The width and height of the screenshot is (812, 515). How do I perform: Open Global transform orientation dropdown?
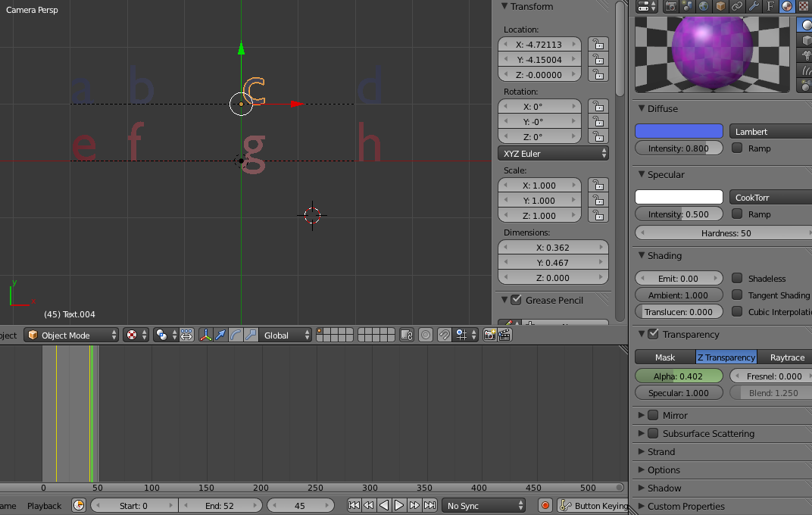286,336
